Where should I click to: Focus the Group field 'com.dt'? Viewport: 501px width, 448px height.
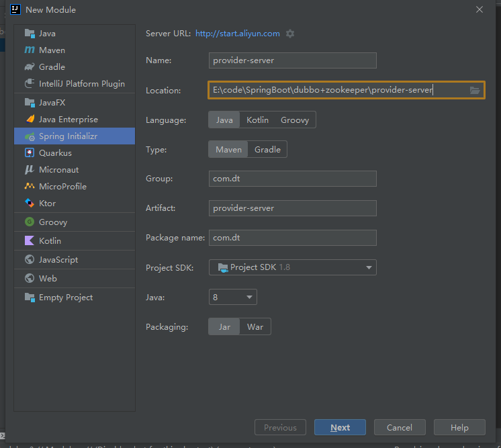[x=292, y=179]
